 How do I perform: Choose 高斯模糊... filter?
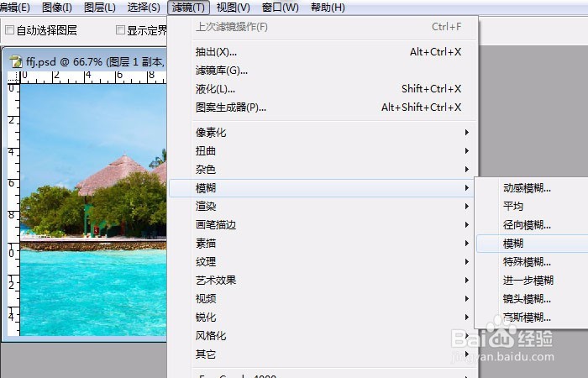point(532,318)
